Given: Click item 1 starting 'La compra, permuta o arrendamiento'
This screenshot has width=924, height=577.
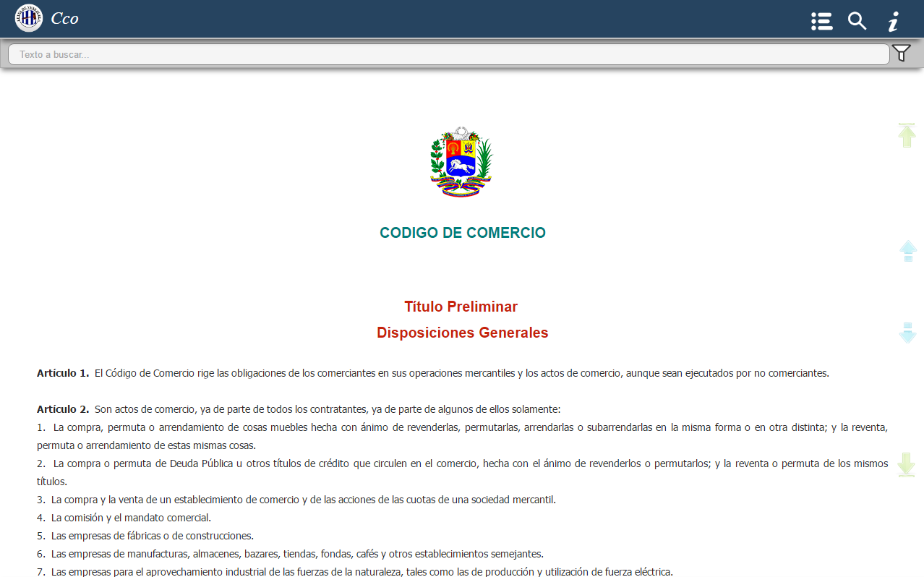Looking at the screenshot, I should coord(462,436).
